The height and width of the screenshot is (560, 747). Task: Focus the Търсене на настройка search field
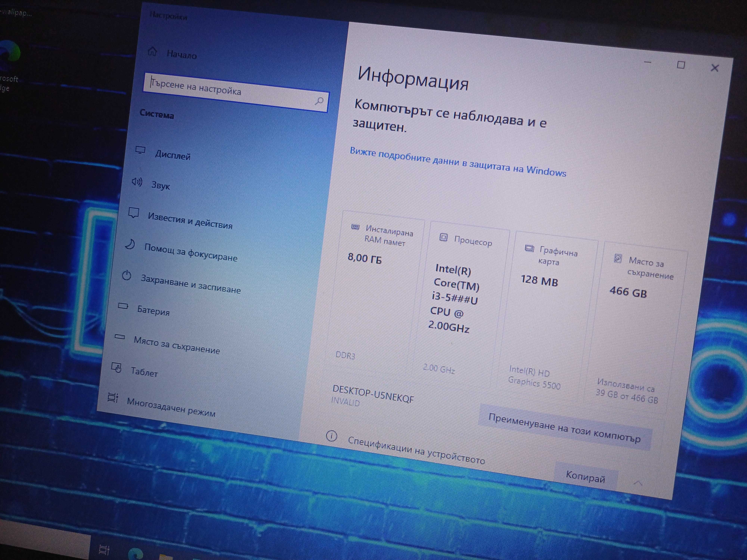pyautogui.click(x=236, y=92)
